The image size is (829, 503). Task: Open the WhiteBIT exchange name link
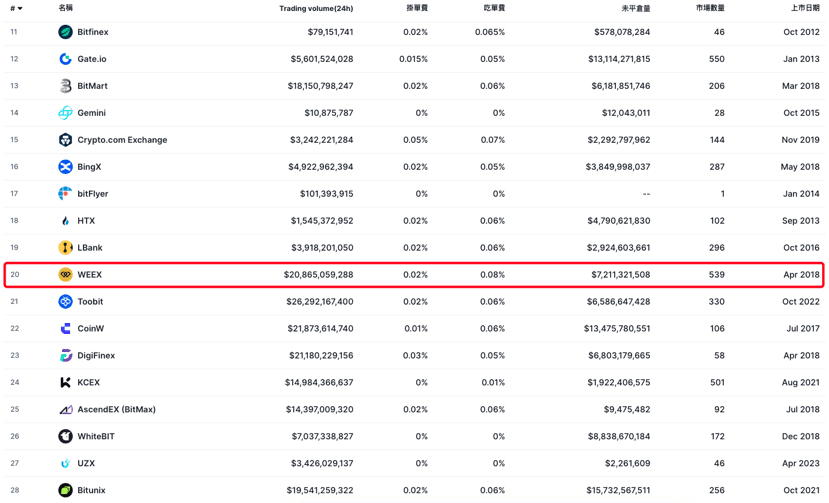(96, 436)
